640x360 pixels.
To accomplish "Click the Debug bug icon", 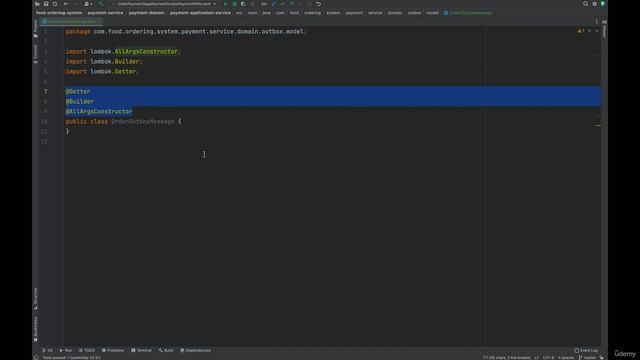I will pyautogui.click(x=235, y=4).
